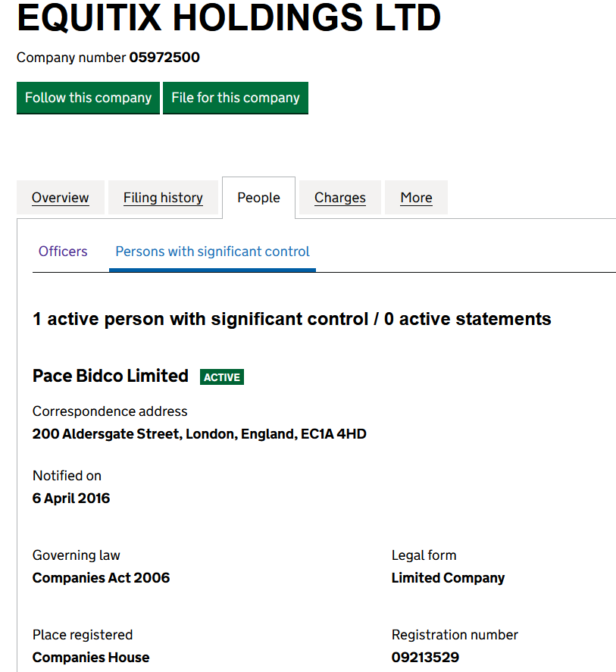Open the Filing history tab
The height and width of the screenshot is (672, 616).
click(x=163, y=198)
